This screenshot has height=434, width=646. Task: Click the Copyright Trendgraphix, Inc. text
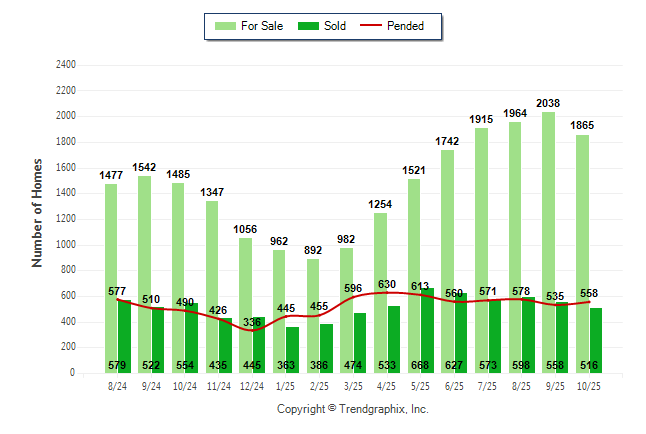[x=352, y=410]
